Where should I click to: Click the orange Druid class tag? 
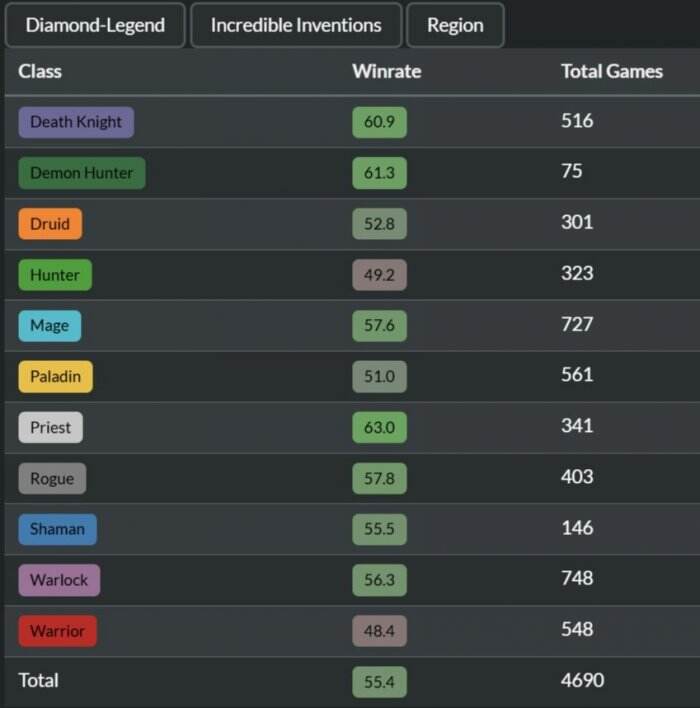[50, 224]
